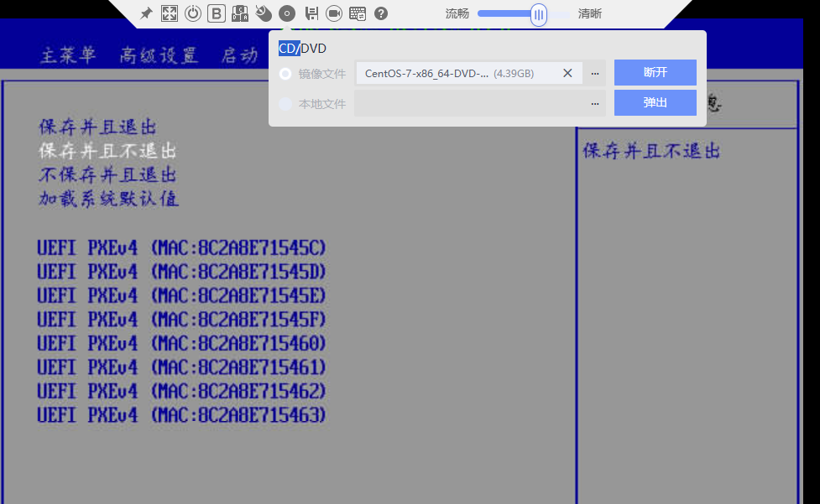820x504 pixels.
Task: Click the 流畅 smooth label
Action: tap(457, 13)
